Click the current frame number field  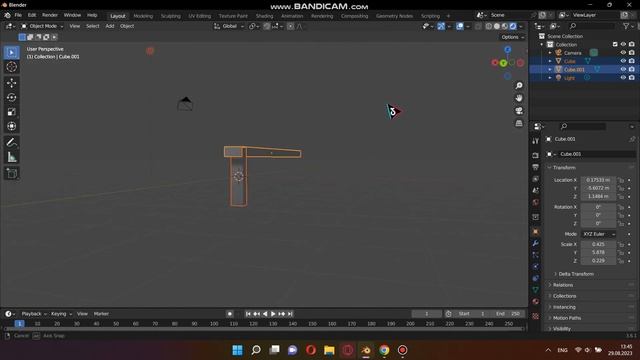[x=427, y=314]
